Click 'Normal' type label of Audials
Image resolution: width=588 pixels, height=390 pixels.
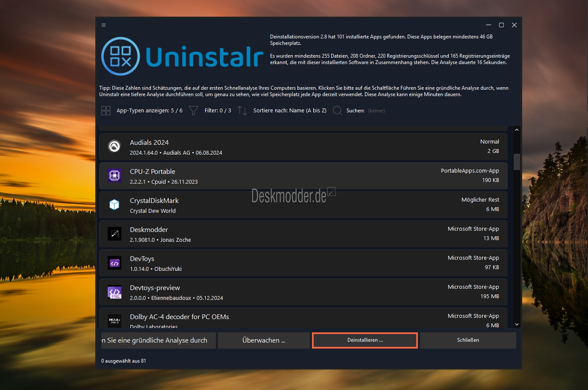pos(489,141)
